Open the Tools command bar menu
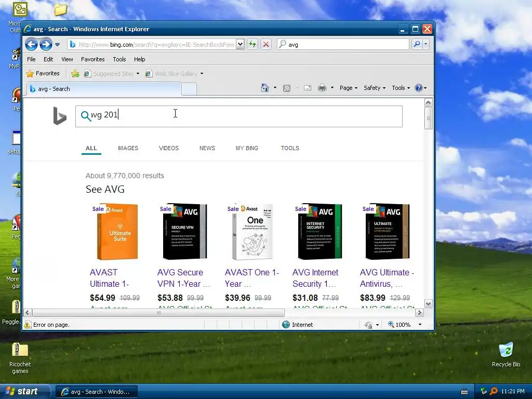This screenshot has height=399, width=532. [x=401, y=88]
